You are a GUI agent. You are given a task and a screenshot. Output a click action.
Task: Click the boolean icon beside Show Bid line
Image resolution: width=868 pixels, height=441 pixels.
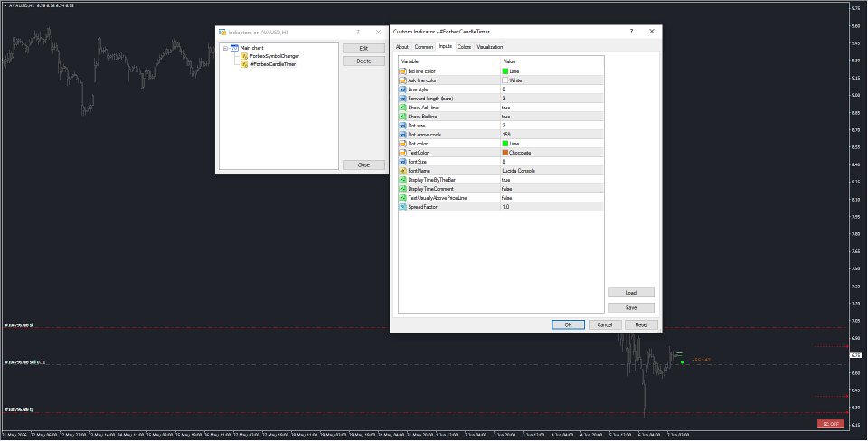(x=402, y=117)
